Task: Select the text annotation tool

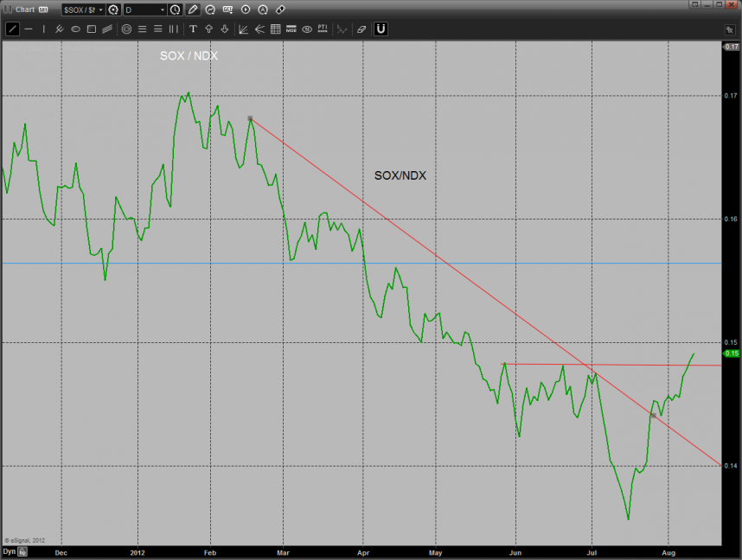Action: (193, 29)
